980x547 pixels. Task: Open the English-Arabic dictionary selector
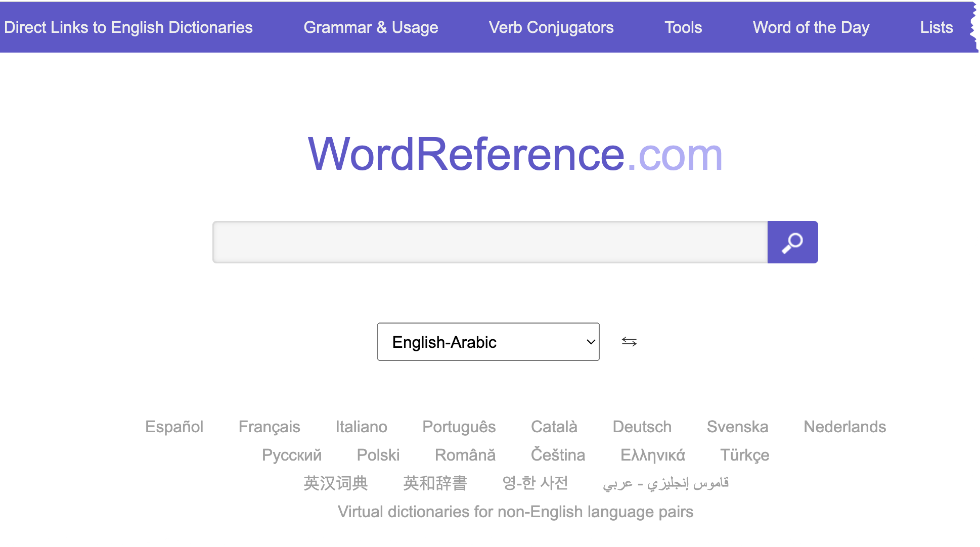pos(487,342)
